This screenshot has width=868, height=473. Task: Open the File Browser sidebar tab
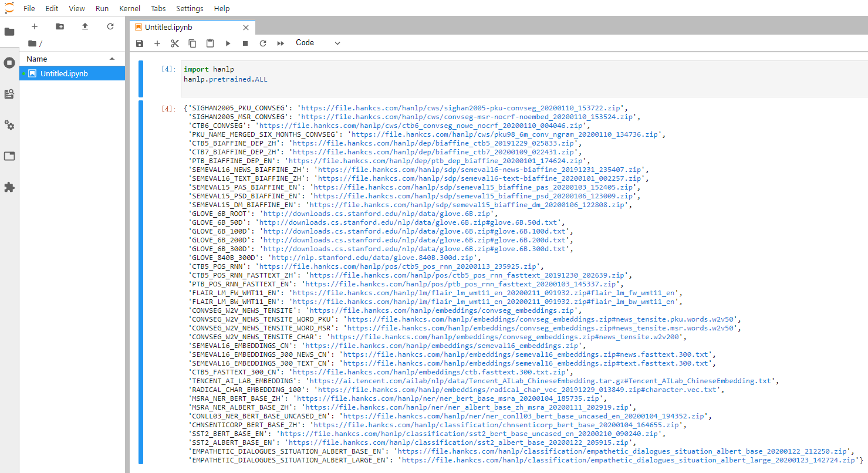[x=9, y=32]
